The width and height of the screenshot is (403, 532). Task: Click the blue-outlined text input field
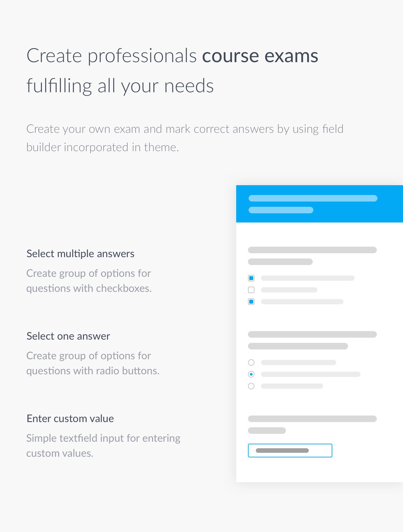[x=290, y=451]
